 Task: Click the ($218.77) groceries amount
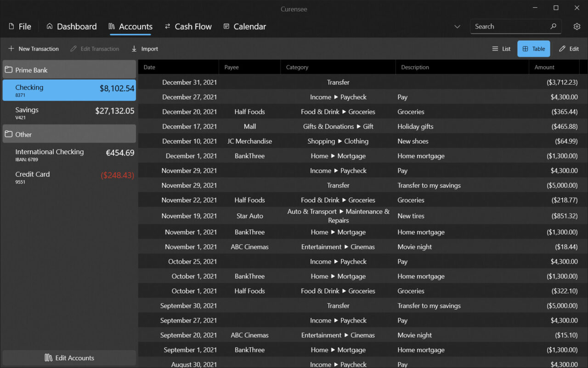click(565, 200)
